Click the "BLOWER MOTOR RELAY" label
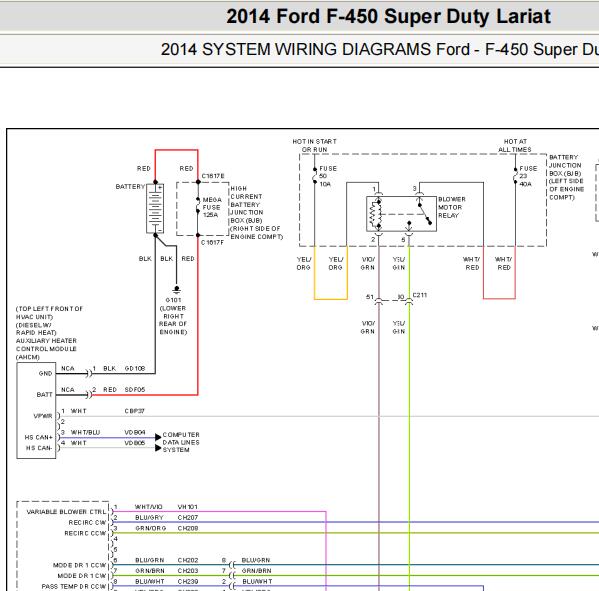Image resolution: width=599 pixels, height=591 pixels. click(x=452, y=207)
